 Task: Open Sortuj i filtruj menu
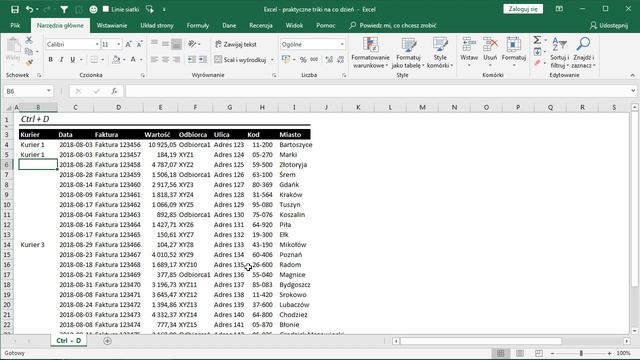tap(559, 53)
